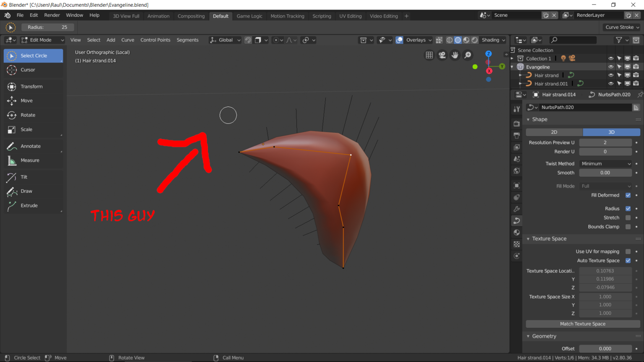Image resolution: width=644 pixels, height=362 pixels.
Task: Activate the Draw curve tool
Action: click(26, 191)
